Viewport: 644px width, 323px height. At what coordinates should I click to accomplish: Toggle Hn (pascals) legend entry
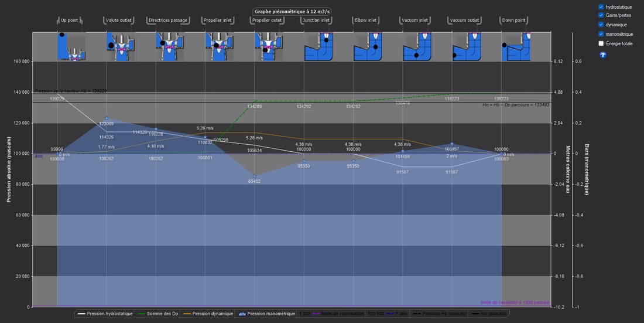(489, 314)
